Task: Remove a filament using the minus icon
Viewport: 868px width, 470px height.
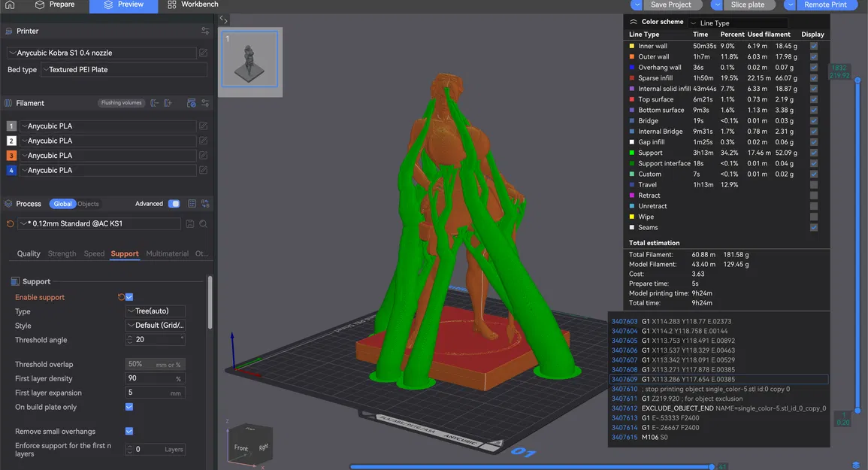Action: pos(154,103)
